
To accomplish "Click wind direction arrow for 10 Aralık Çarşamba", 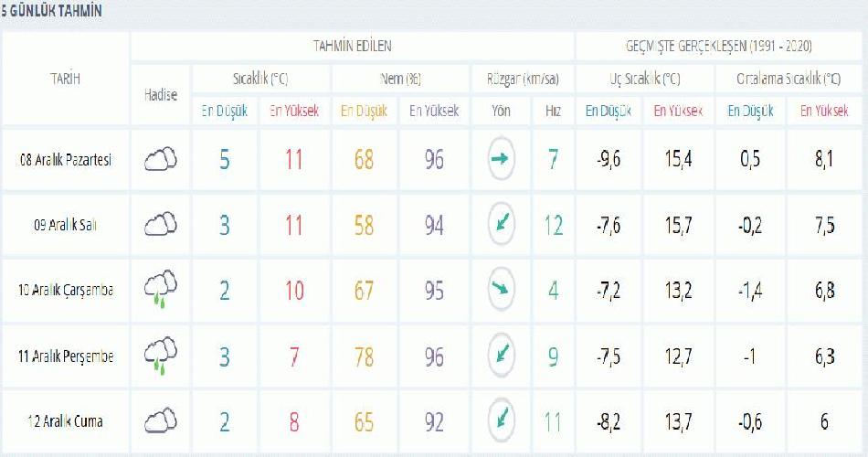I will 501,290.
